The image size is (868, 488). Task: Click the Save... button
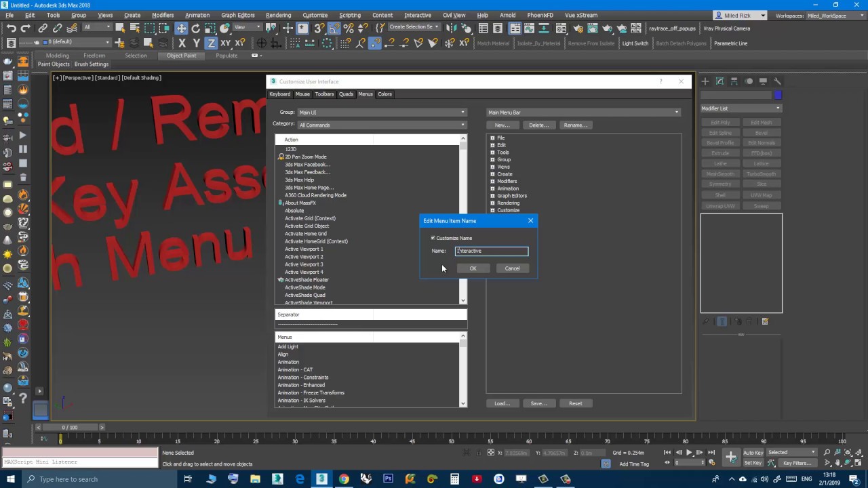(538, 403)
